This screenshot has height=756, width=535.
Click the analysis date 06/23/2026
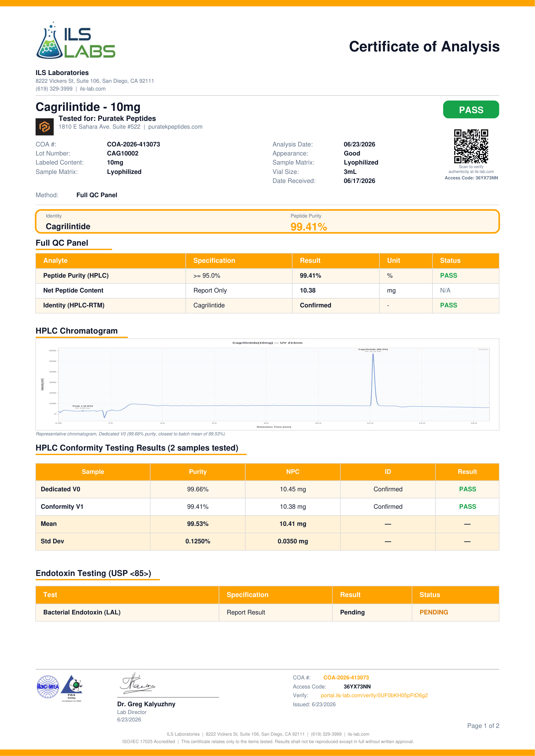pos(359,144)
